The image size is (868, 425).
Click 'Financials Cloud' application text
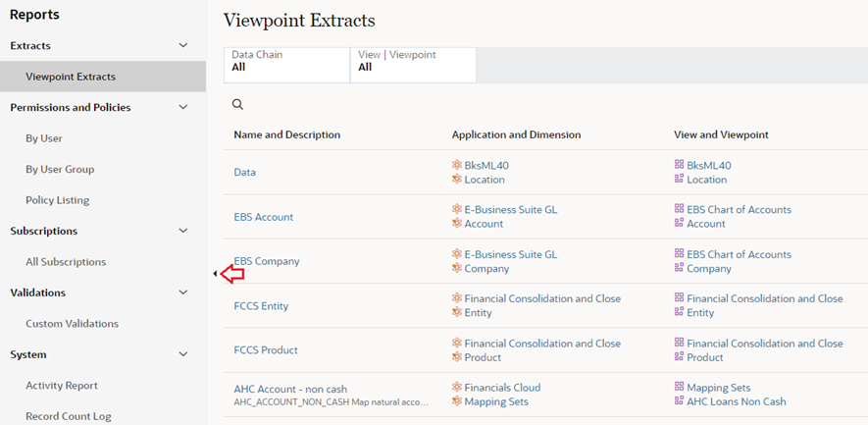tap(502, 388)
